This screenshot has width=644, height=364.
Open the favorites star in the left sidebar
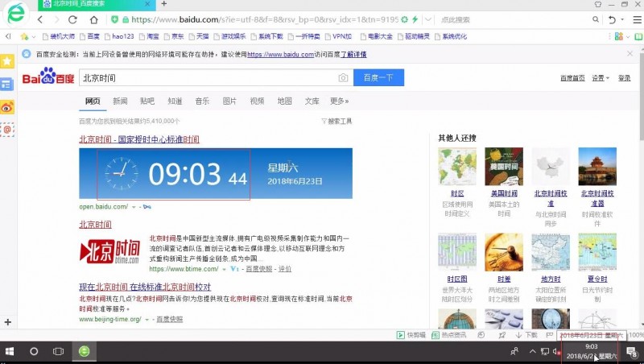click(x=7, y=61)
